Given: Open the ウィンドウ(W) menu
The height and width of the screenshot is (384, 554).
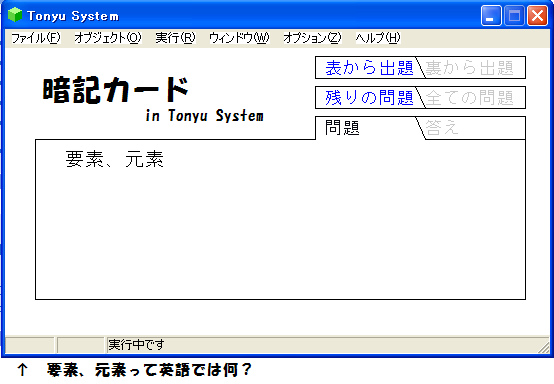Looking at the screenshot, I should click(x=239, y=37).
